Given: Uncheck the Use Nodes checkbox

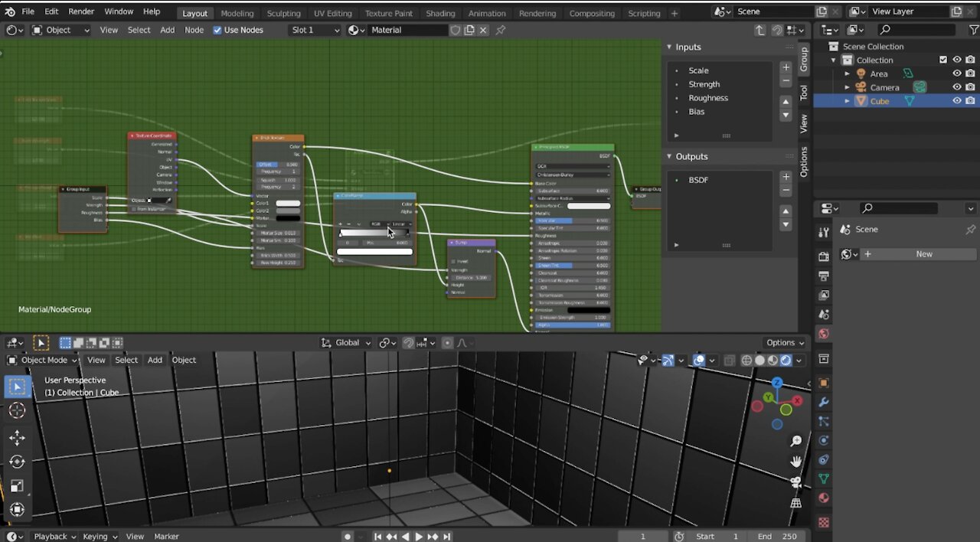Looking at the screenshot, I should (217, 30).
